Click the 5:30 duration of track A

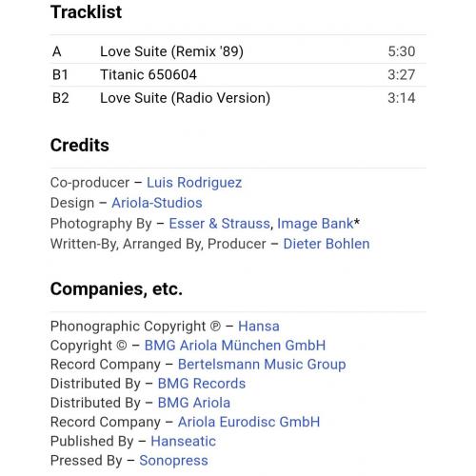pos(402,51)
